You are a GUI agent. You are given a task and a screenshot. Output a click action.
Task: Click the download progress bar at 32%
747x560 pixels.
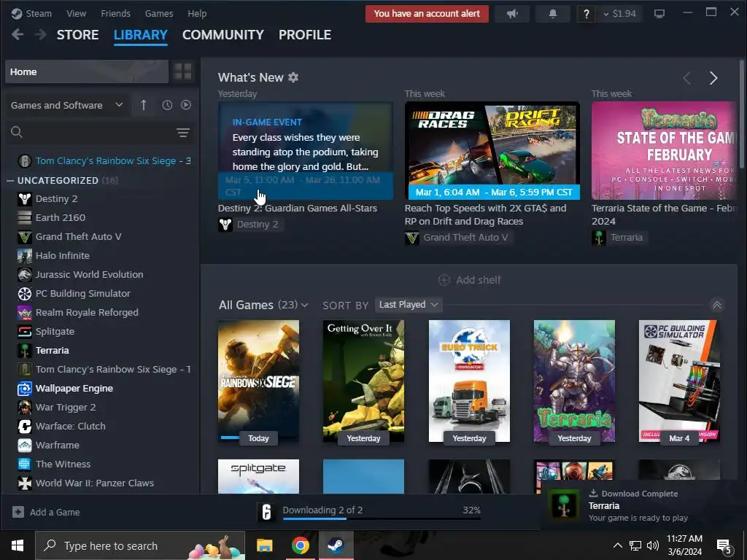(x=382, y=518)
